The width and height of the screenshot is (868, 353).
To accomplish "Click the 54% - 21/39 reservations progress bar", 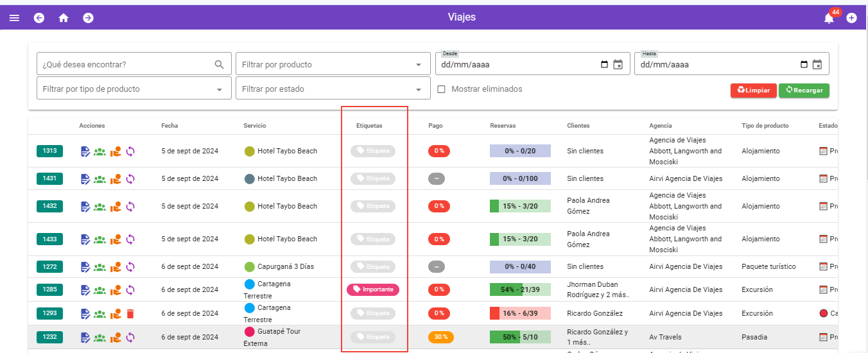I will point(520,290).
